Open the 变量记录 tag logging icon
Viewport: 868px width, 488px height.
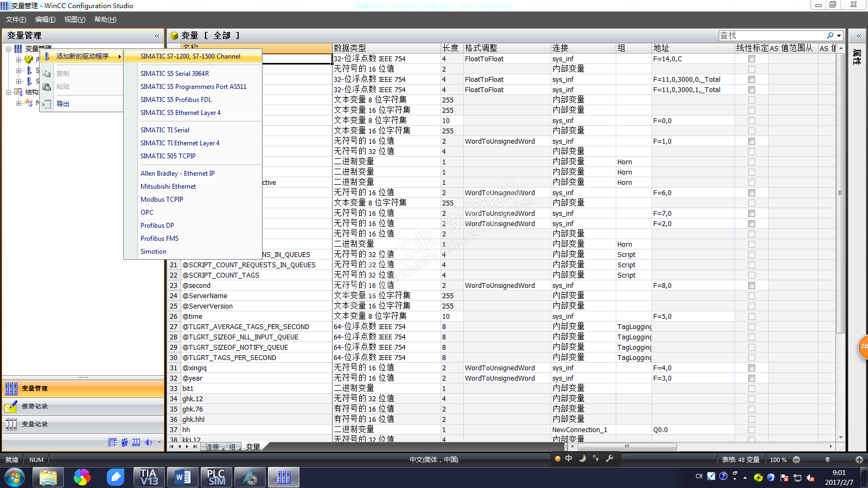pos(11,424)
